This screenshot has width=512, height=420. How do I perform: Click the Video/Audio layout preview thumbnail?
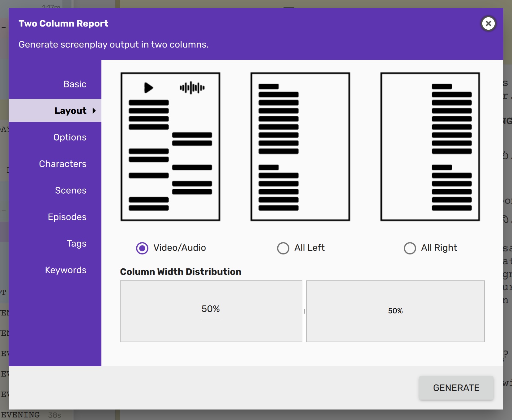(170, 147)
